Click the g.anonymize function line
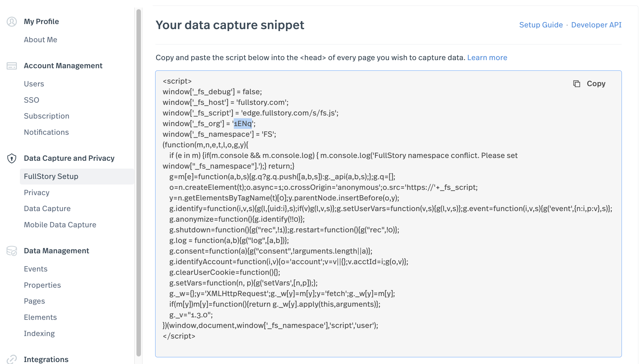Screen dimensions: 642x364 [237, 219]
